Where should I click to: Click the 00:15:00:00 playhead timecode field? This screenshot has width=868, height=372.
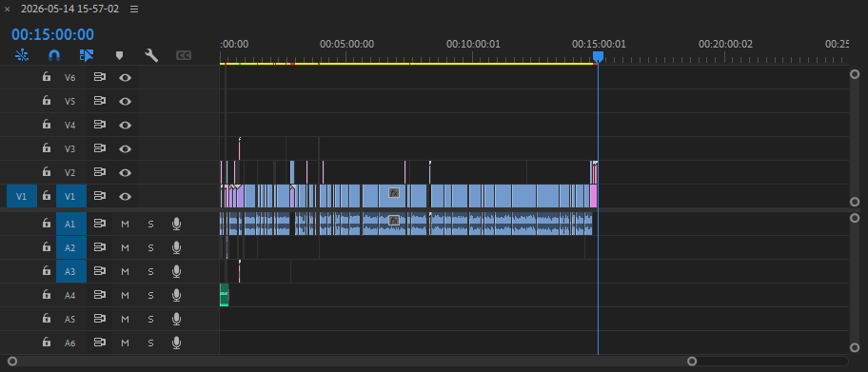(x=53, y=34)
